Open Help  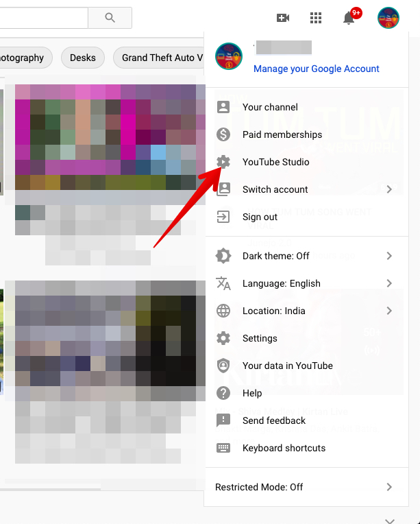click(306, 393)
